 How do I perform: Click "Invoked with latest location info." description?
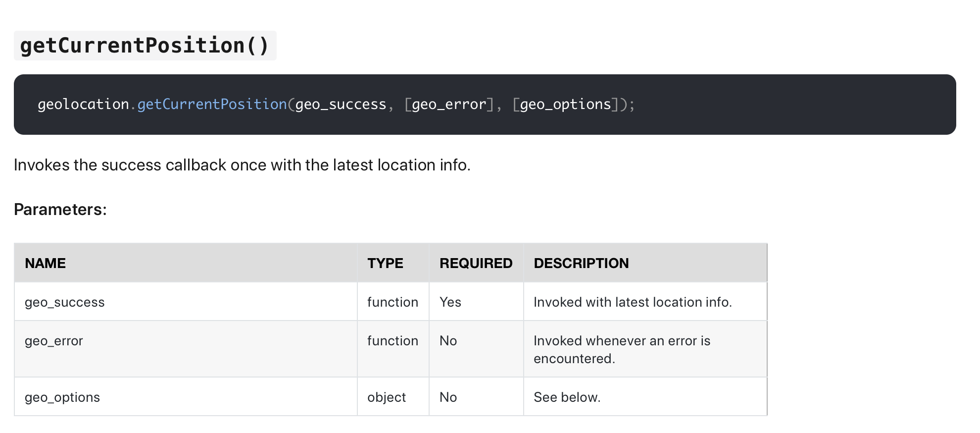pos(633,302)
